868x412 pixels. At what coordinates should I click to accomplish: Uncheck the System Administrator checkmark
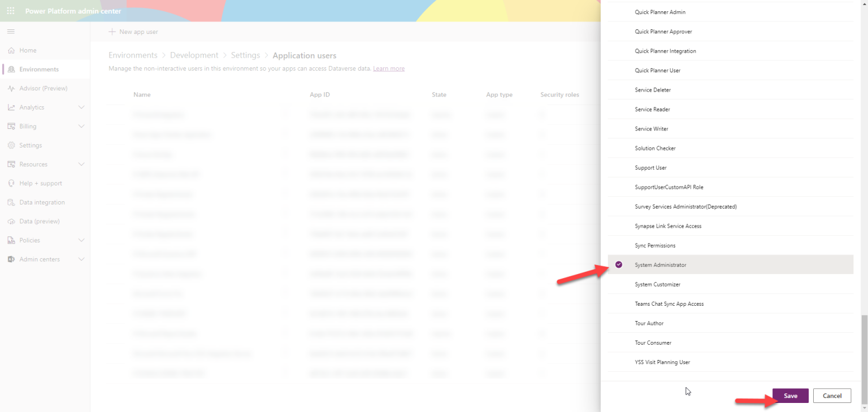click(619, 264)
